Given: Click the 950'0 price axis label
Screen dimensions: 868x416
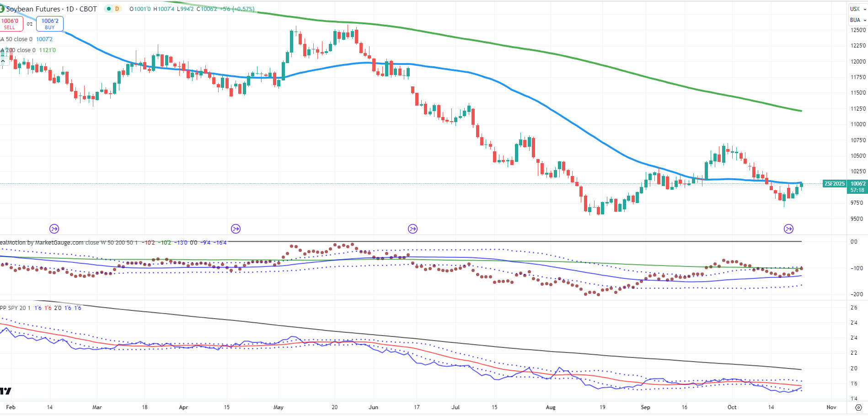Looking at the screenshot, I should (x=857, y=219).
